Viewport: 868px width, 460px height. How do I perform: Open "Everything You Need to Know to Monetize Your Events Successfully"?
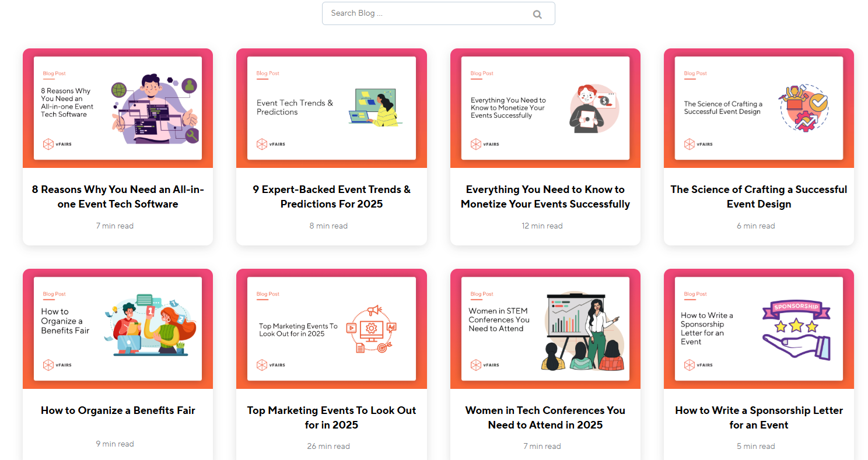545,196
